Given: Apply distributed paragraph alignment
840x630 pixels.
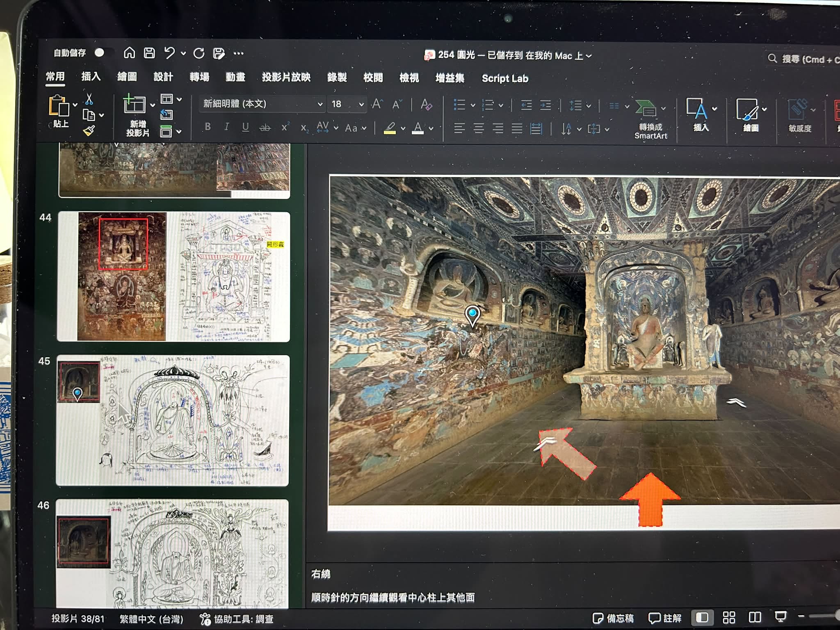Looking at the screenshot, I should [x=536, y=129].
